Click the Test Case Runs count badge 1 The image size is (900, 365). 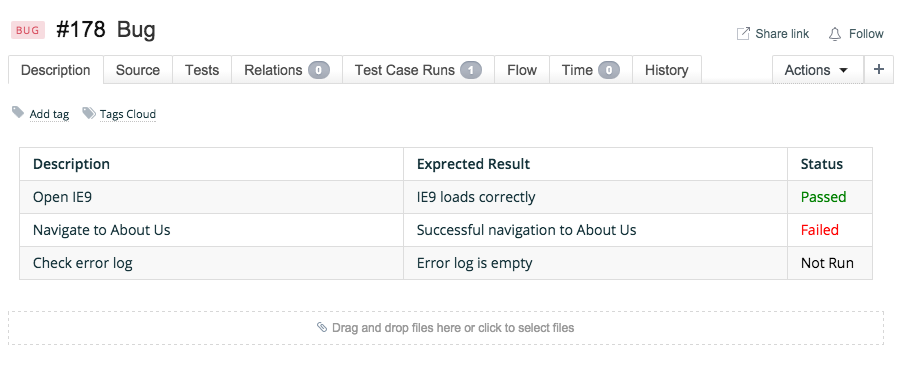(471, 71)
